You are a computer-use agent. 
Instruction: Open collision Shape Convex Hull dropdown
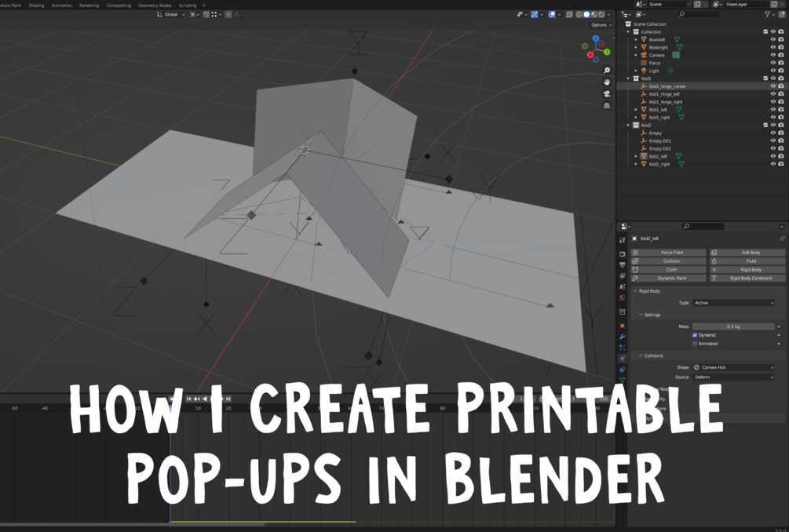(x=733, y=367)
